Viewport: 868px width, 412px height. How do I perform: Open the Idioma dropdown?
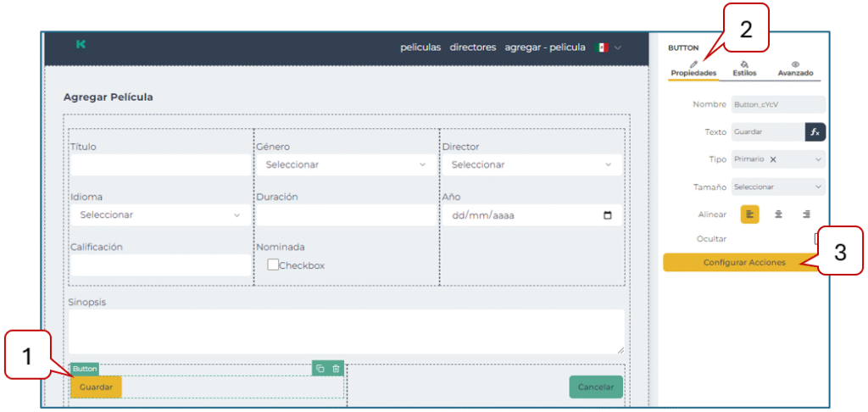159,215
